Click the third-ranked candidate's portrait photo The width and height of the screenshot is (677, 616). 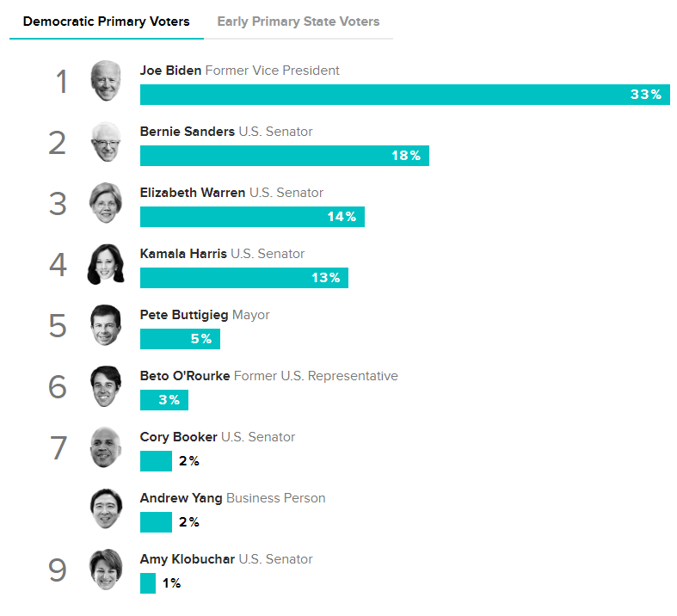105,203
